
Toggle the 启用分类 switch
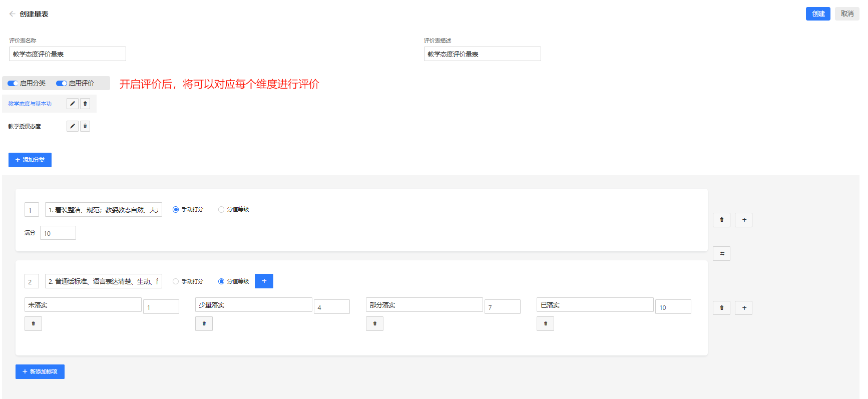[x=13, y=83]
